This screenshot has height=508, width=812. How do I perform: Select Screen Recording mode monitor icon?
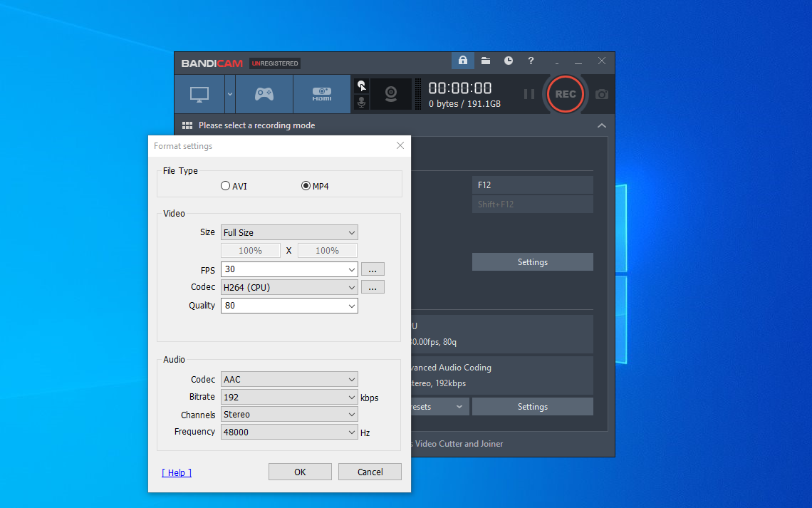tap(199, 94)
